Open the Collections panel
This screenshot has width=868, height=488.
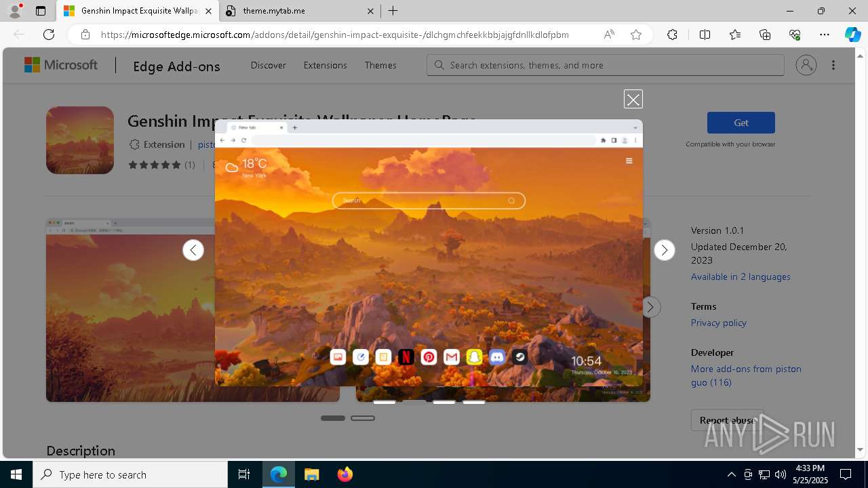tap(765, 35)
